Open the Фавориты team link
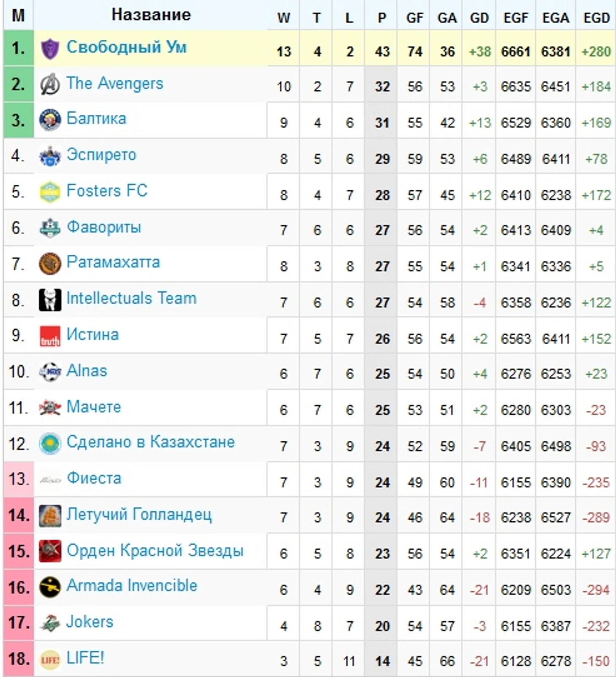616x677 pixels. (104, 227)
